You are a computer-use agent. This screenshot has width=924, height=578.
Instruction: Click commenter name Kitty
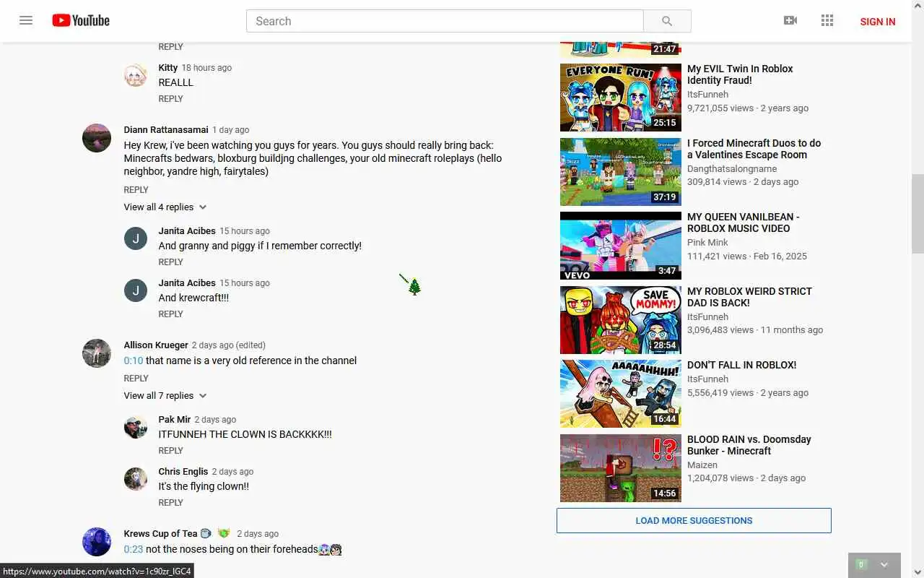click(168, 68)
